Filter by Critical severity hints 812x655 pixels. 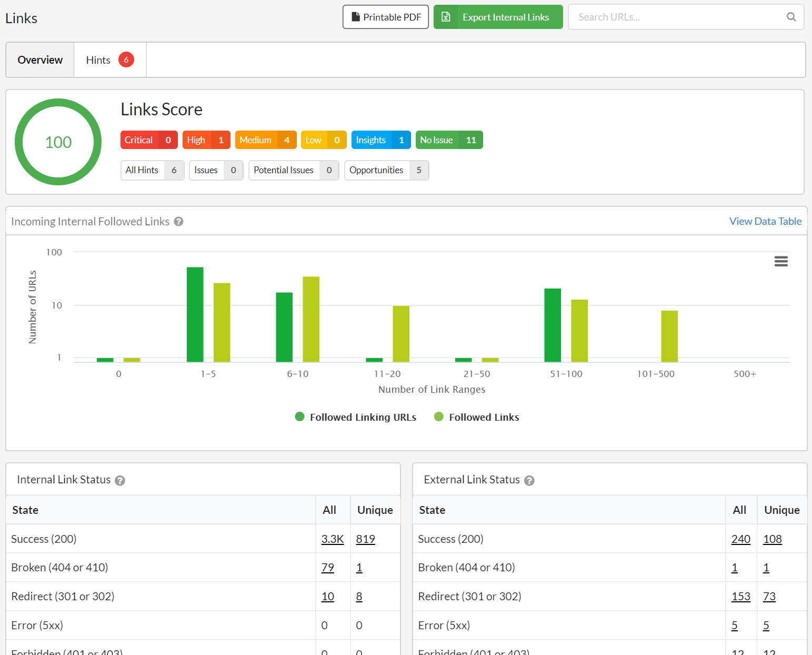click(x=149, y=140)
